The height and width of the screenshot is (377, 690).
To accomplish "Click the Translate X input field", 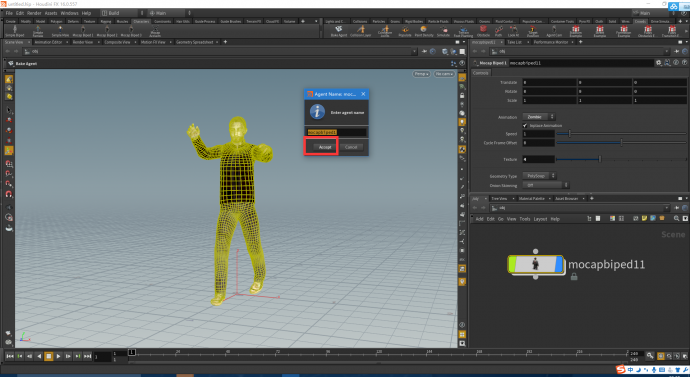I will 549,82.
